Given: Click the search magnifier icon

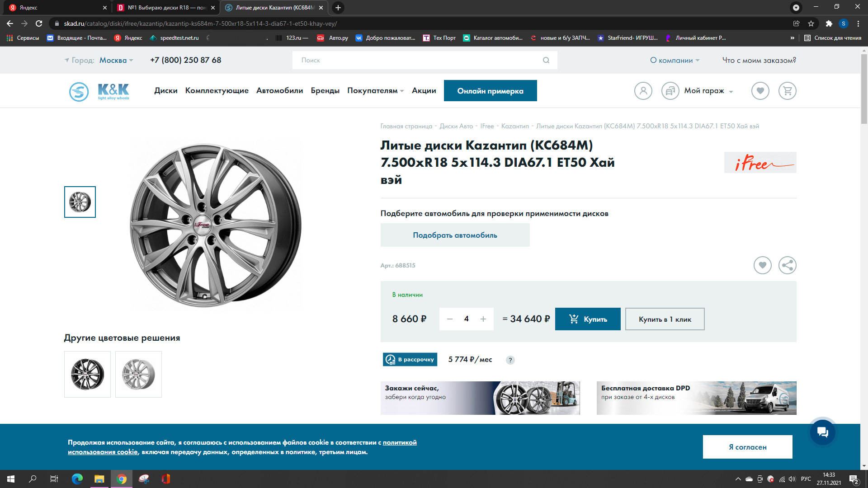Looking at the screenshot, I should (546, 60).
